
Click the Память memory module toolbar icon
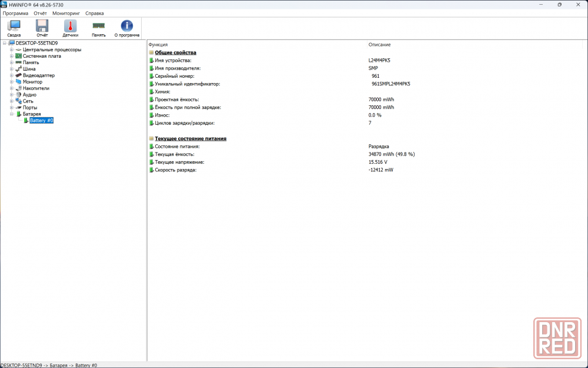(x=98, y=27)
